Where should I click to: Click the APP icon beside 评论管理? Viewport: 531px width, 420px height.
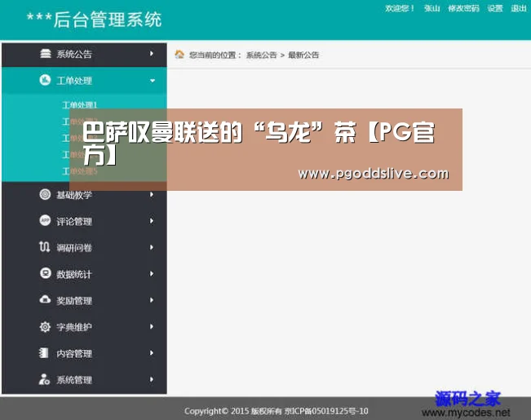[x=45, y=220]
